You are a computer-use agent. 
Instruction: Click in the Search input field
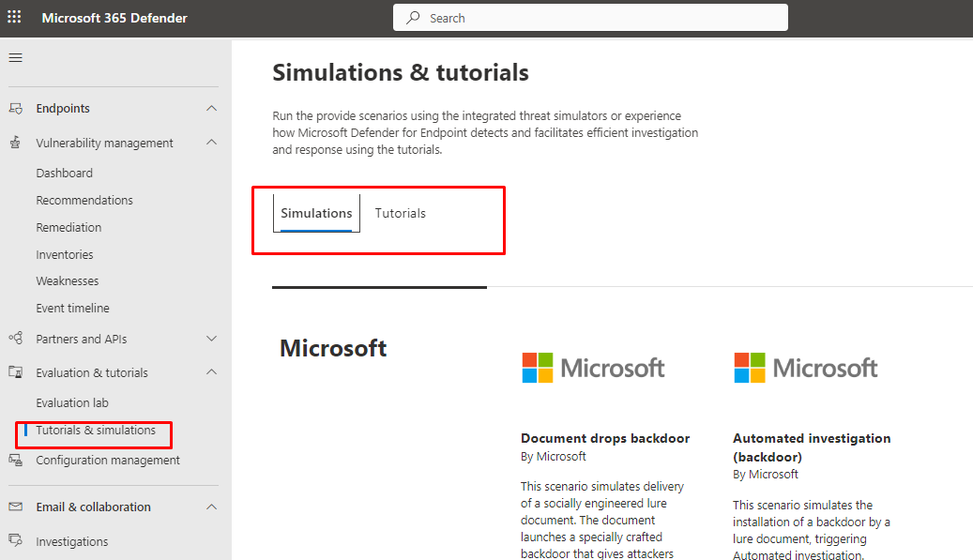[601, 18]
